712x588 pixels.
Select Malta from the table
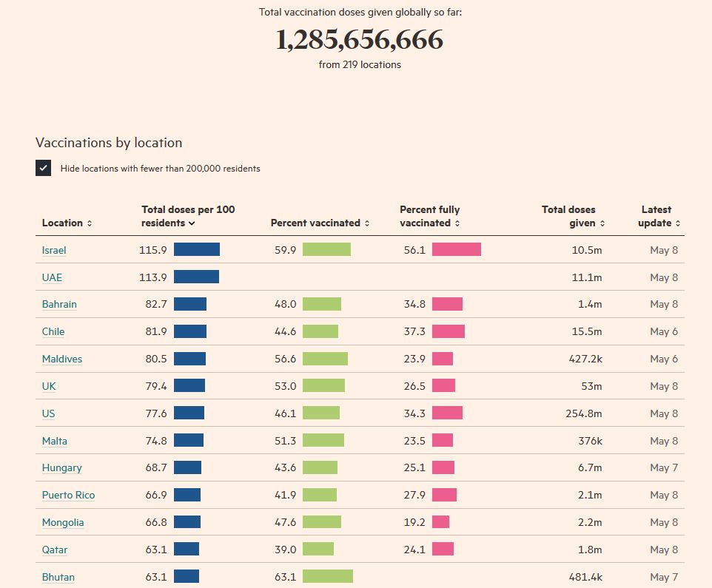pyautogui.click(x=55, y=442)
